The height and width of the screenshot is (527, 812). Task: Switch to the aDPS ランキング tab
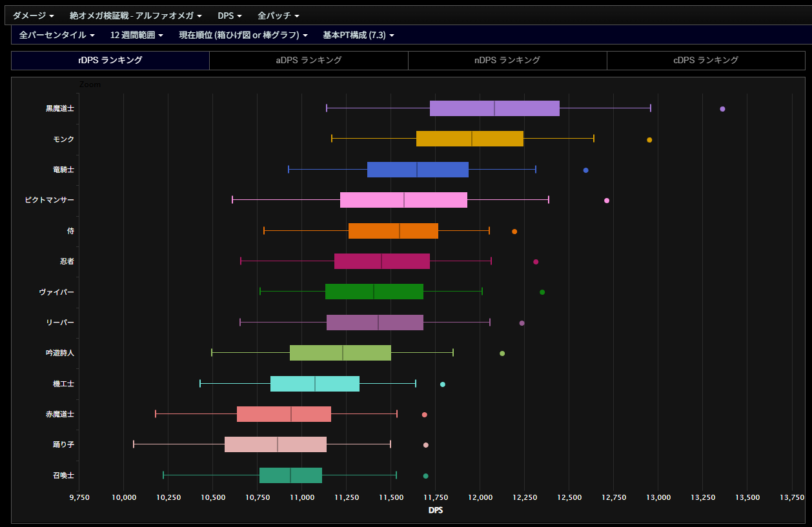309,60
